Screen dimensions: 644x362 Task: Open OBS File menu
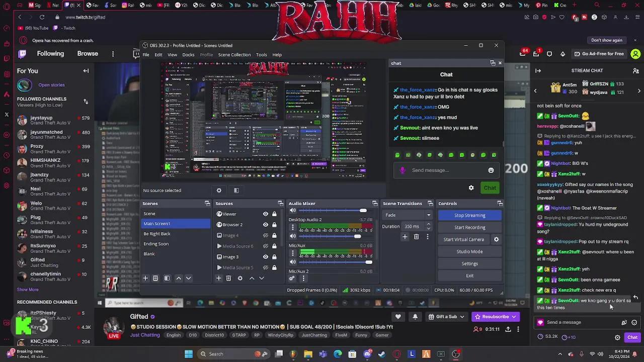point(146,55)
